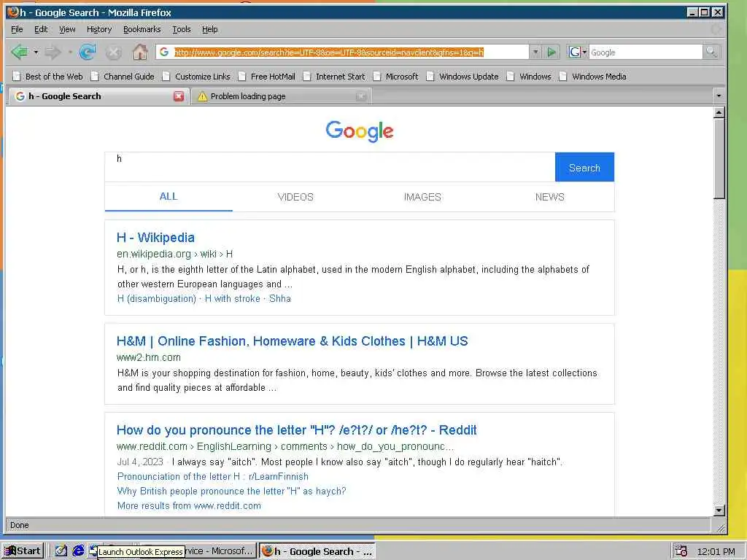Open the 'H with stroke' sublink

point(233,298)
